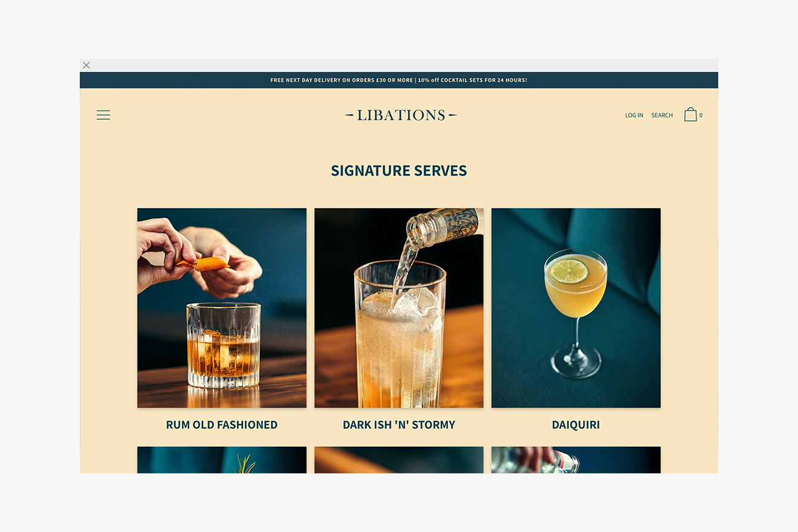Open the cropped photo with rosemary sprig
This screenshot has width=798, height=532.
(x=222, y=460)
